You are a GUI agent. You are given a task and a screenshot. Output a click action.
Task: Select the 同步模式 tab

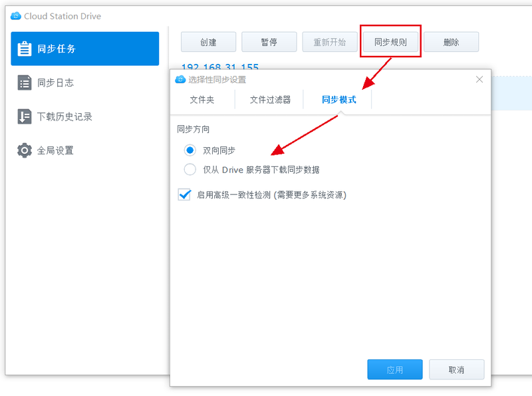point(338,100)
